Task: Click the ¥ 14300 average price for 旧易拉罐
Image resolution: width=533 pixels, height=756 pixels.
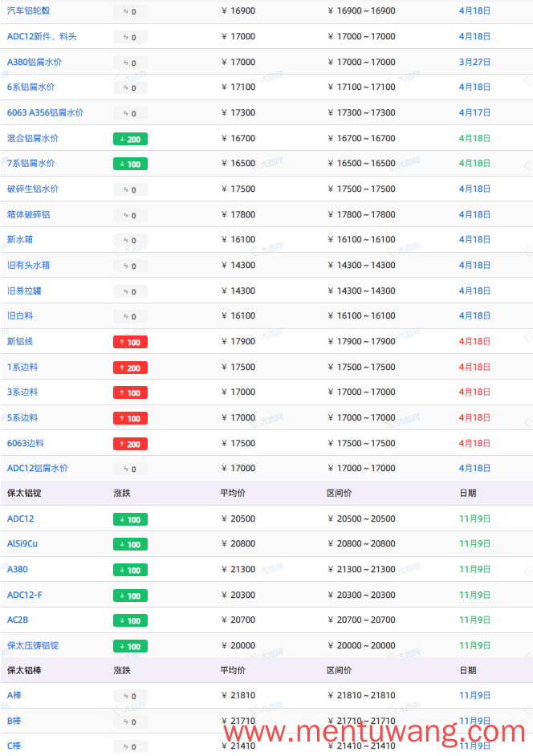Action: pos(238,291)
